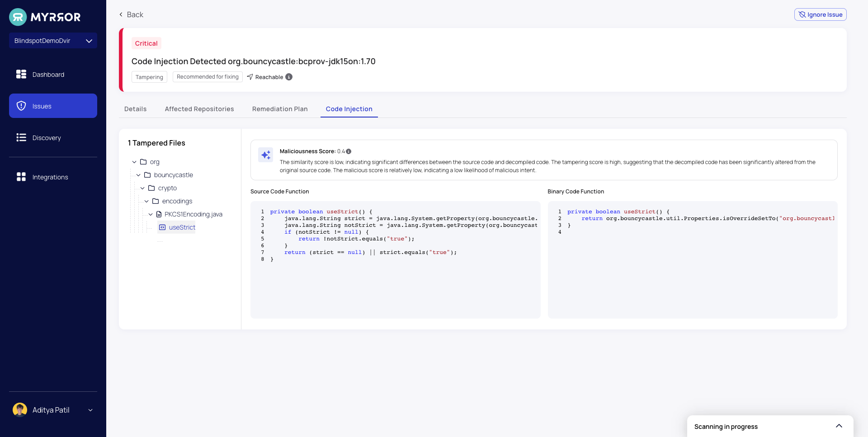Click the Ignore Issue button
Screen dimensions: 868x437
(x=820, y=14)
